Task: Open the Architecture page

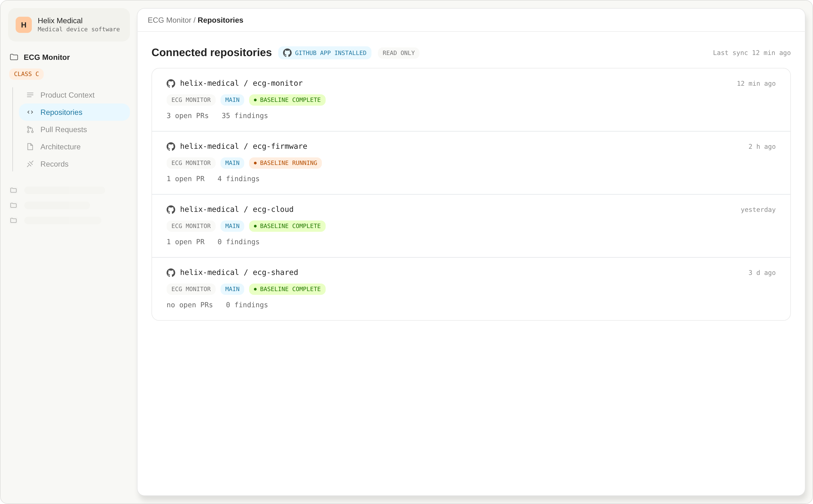Action: click(x=74, y=147)
